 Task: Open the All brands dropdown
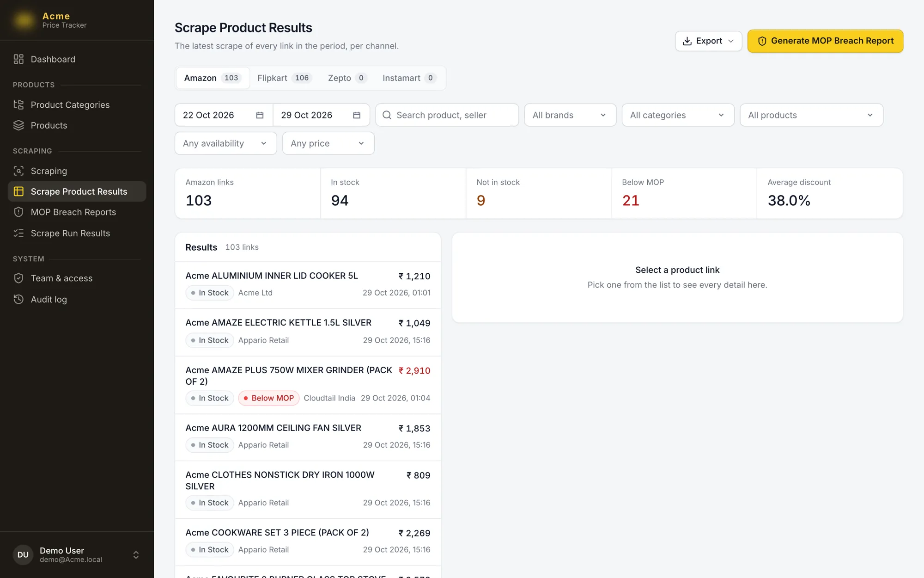tap(570, 115)
